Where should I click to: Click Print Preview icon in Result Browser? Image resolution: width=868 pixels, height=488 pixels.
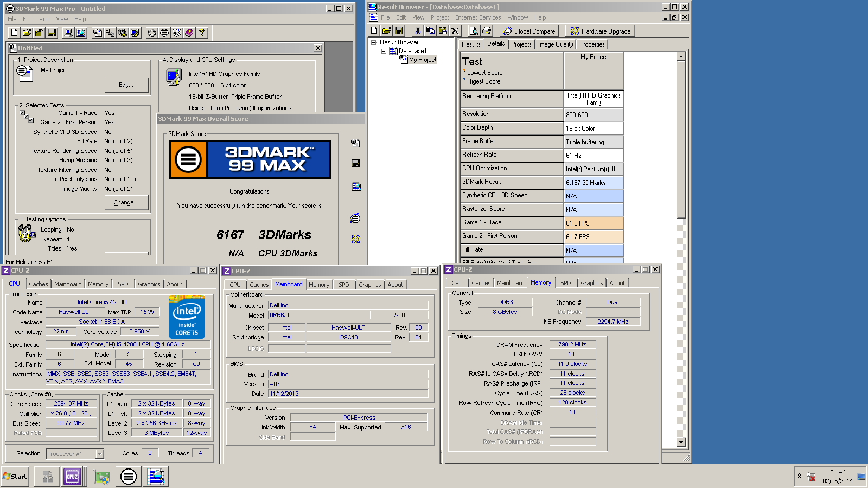click(x=474, y=31)
